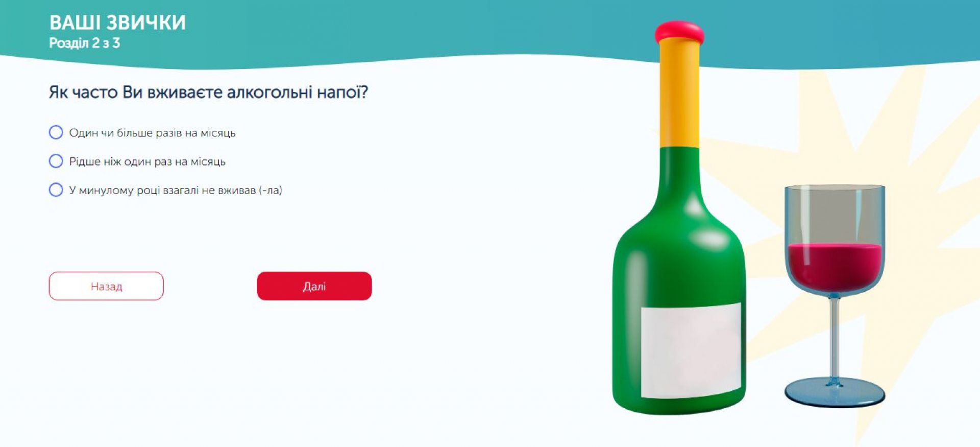Click the alcohol frequency question text
This screenshot has height=447, width=980.
208,92
